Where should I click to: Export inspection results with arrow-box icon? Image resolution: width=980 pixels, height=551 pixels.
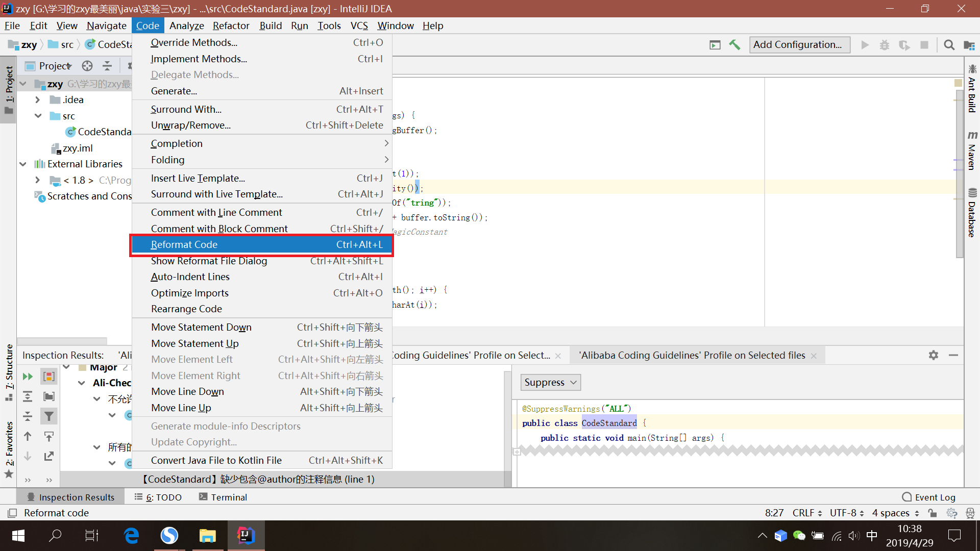pyautogui.click(x=49, y=456)
